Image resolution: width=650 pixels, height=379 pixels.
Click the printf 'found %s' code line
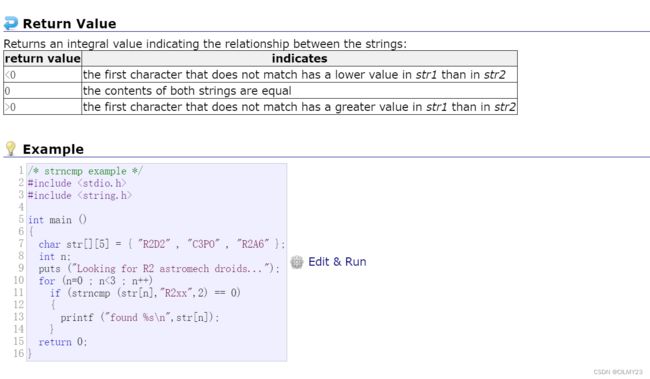[x=140, y=318]
